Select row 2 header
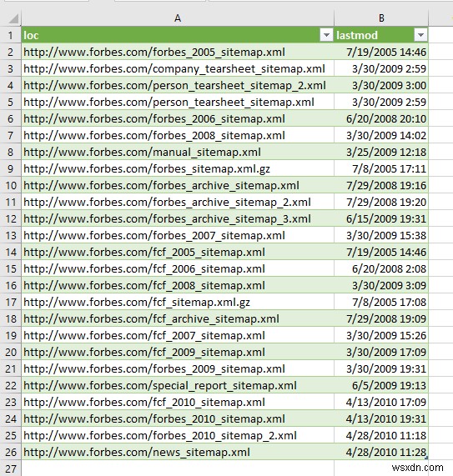The height and width of the screenshot is (476, 453). (x=11, y=52)
